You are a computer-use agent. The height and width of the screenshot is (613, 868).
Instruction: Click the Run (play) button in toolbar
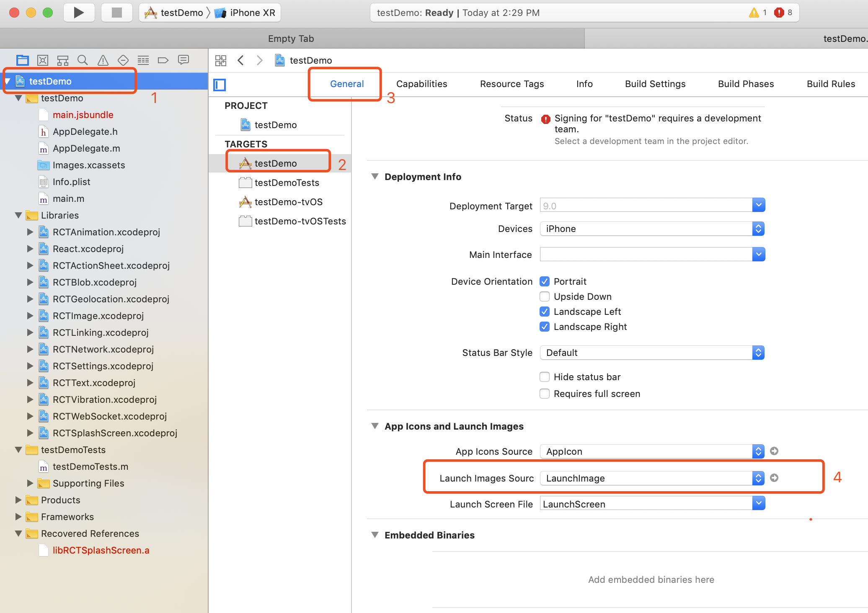point(79,13)
